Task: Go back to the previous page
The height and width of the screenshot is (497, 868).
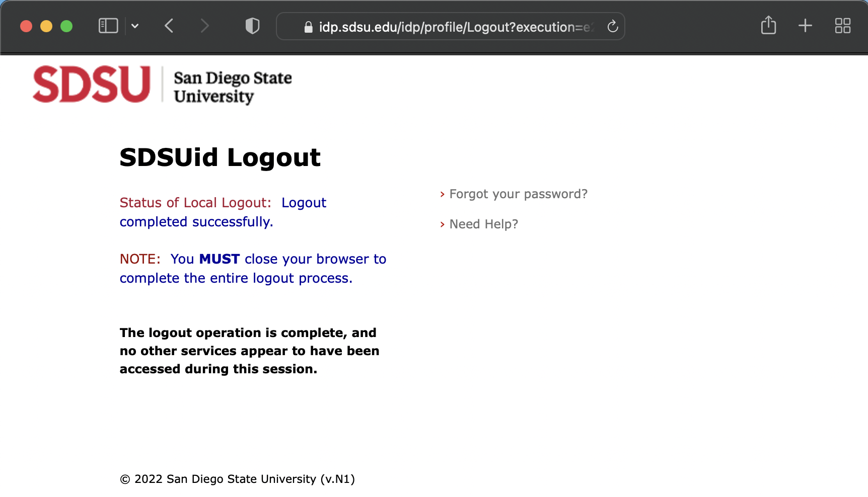Action: 169,26
